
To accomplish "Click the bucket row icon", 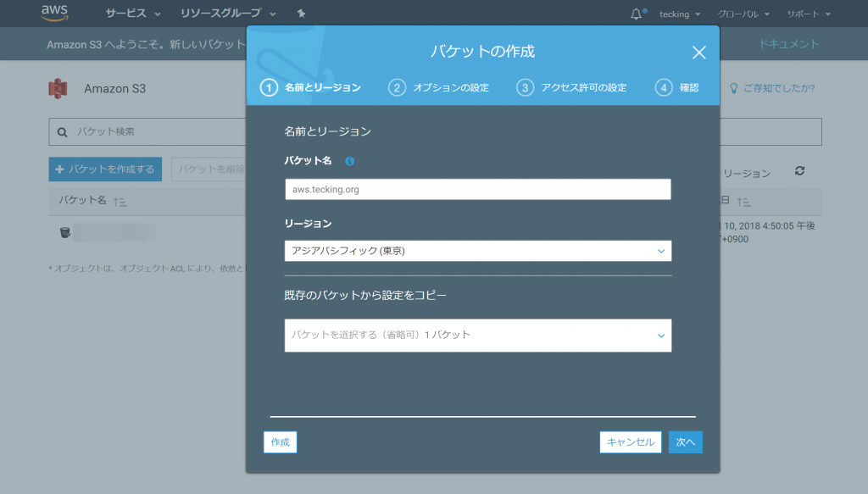I will point(65,232).
